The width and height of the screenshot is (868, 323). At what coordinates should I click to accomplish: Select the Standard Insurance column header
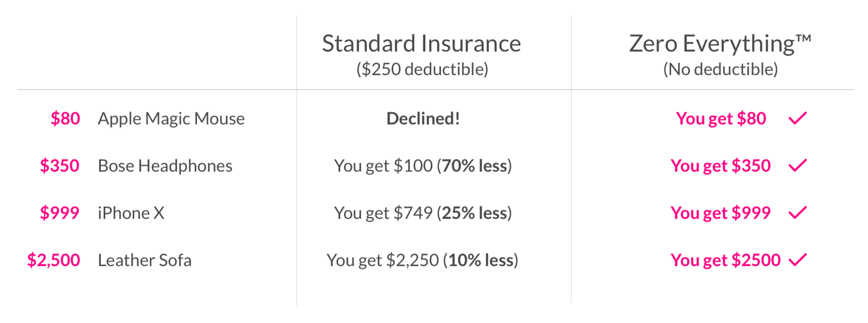(x=421, y=43)
